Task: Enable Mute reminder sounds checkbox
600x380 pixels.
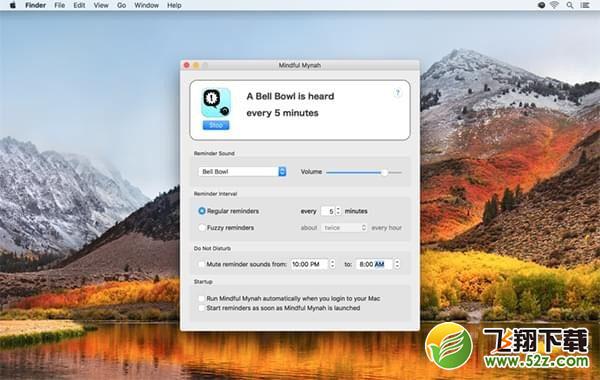Action: [x=201, y=264]
